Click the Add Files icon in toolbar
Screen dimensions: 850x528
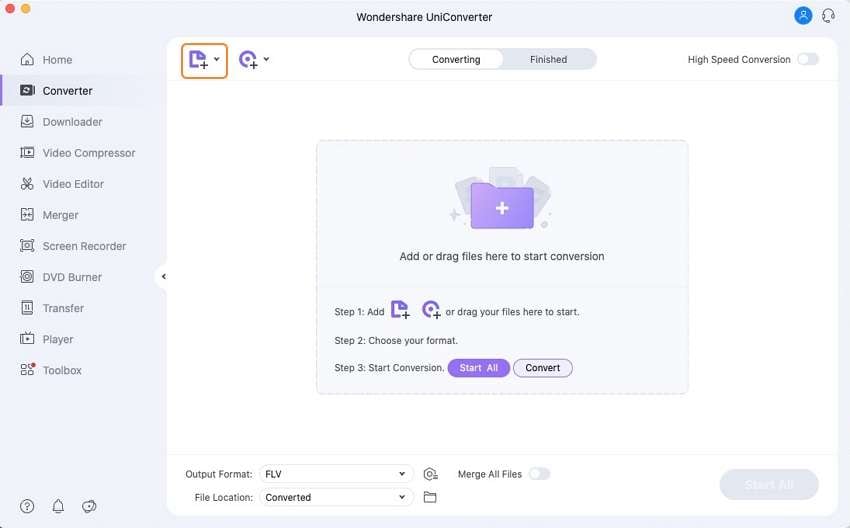tap(198, 60)
